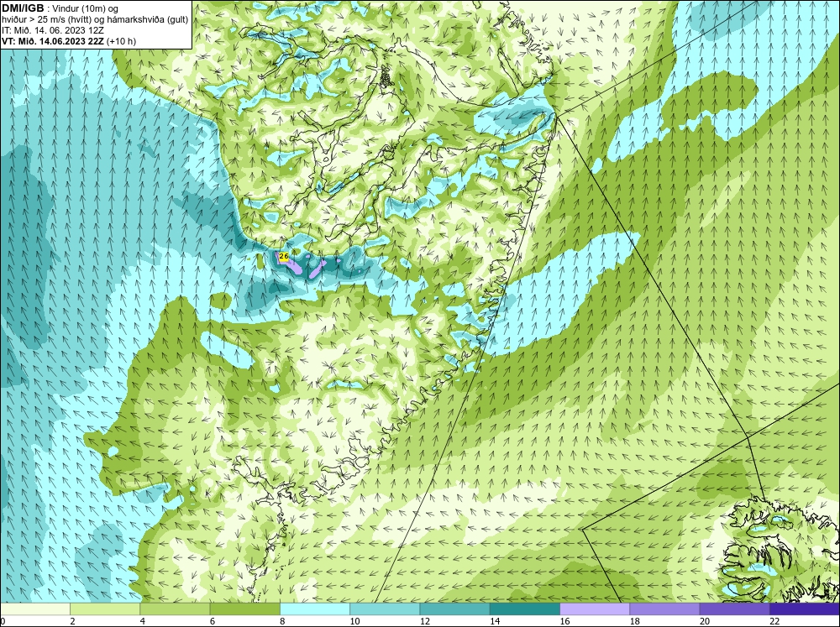The height and width of the screenshot is (627, 840).
Task: Click the legend value 8
Action: [x=282, y=621]
